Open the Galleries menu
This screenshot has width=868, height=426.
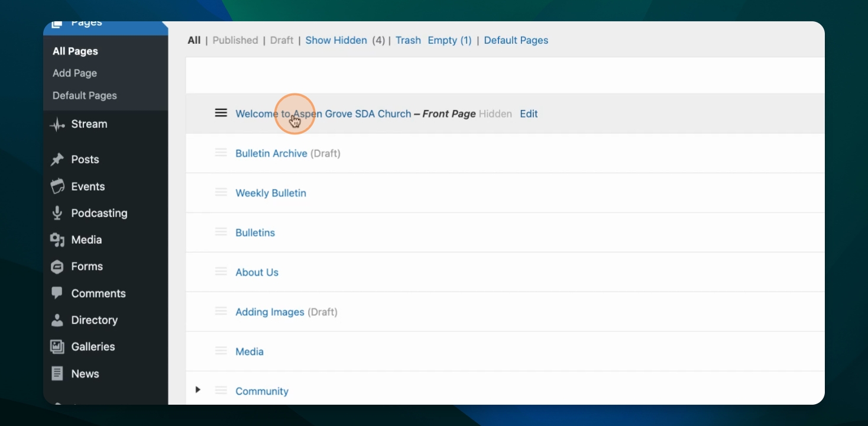point(93,347)
